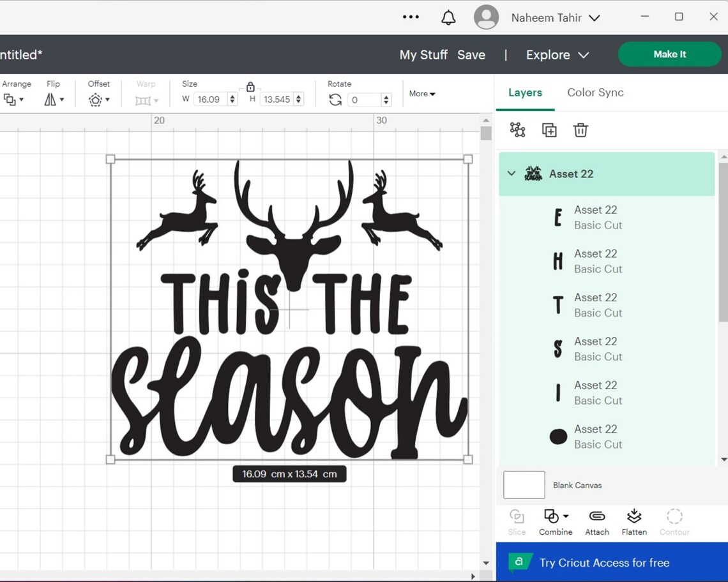Image resolution: width=728 pixels, height=582 pixels.
Task: Open the More dropdown
Action: 421,93
